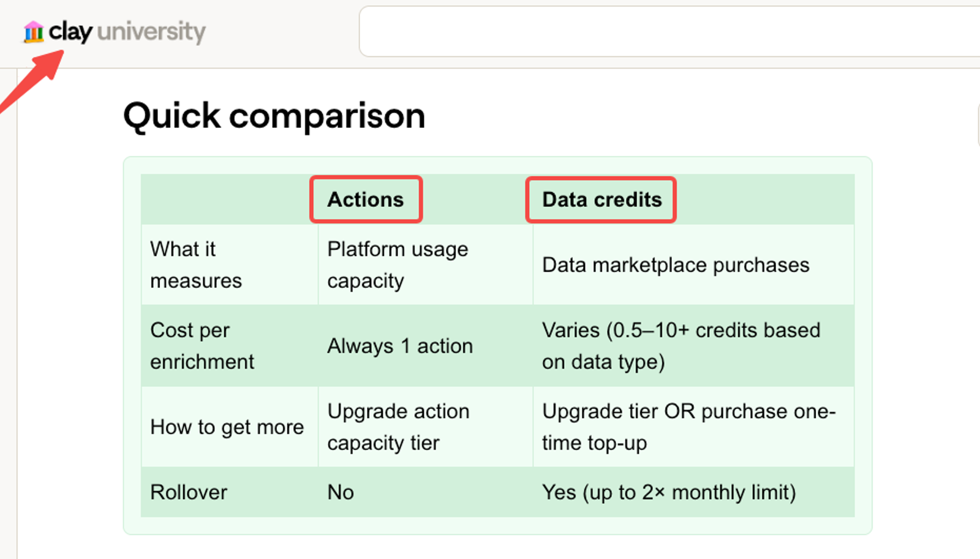Select the 'Cost per enrichment' row label
The width and height of the screenshot is (980, 559).
tap(202, 345)
